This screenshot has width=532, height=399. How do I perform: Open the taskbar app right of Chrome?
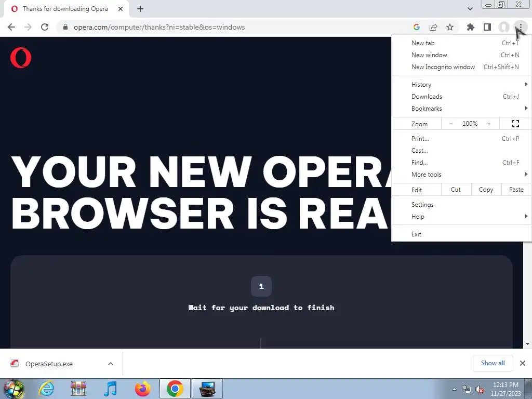207,389
